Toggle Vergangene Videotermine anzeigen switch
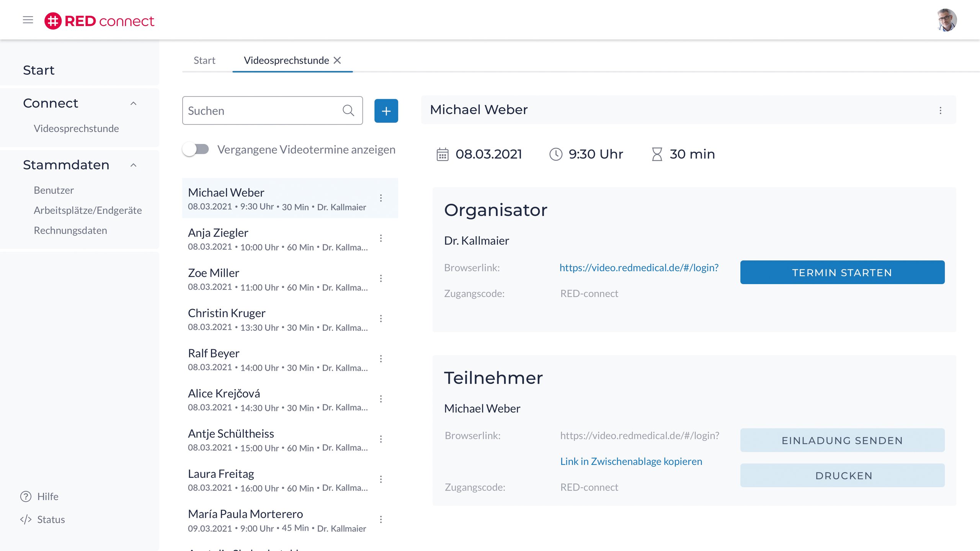 click(196, 149)
